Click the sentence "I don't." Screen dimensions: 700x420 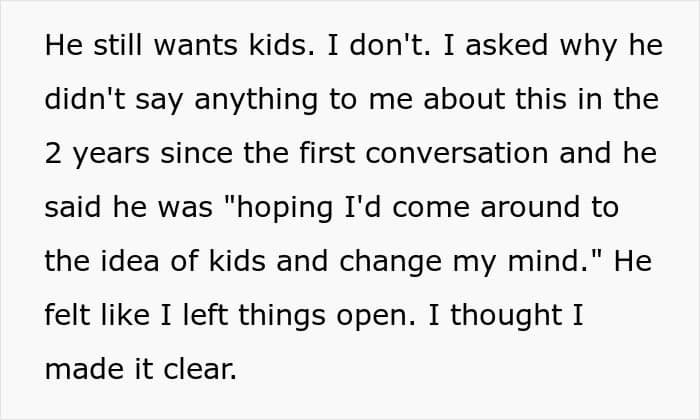point(379,45)
